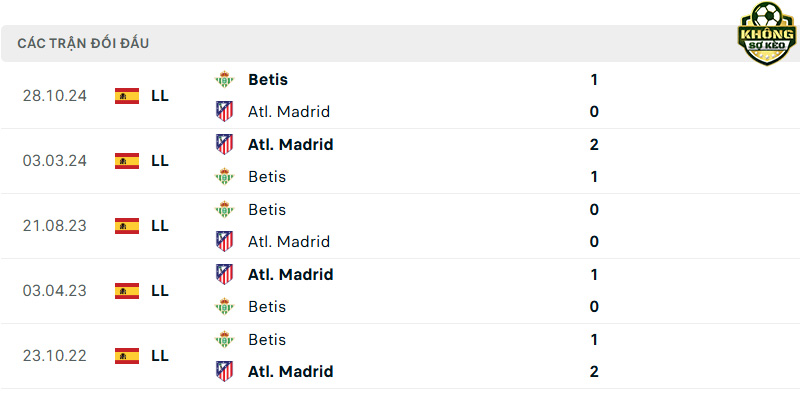Open the Các Trận Đối Đầu header
This screenshot has width=800, height=400.
point(83,43)
